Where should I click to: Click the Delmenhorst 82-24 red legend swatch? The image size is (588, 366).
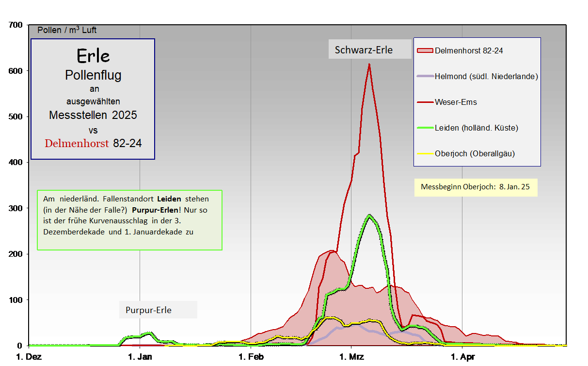coord(425,50)
